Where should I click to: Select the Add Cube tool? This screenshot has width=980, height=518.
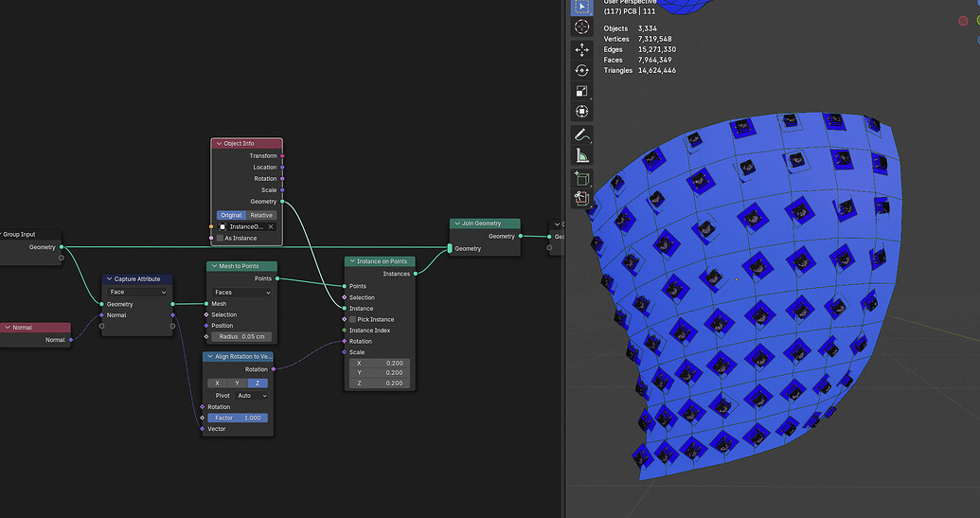(582, 179)
